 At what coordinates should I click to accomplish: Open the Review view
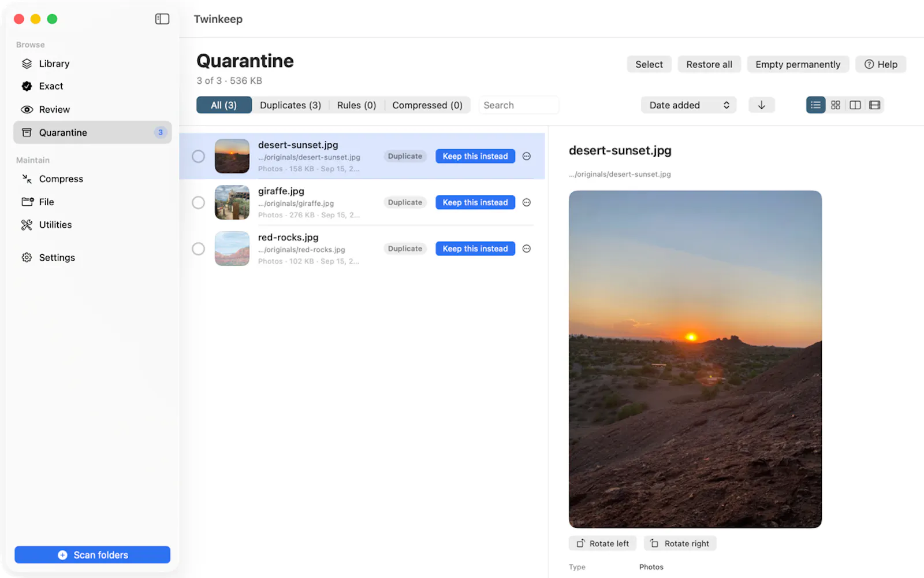coord(92,109)
